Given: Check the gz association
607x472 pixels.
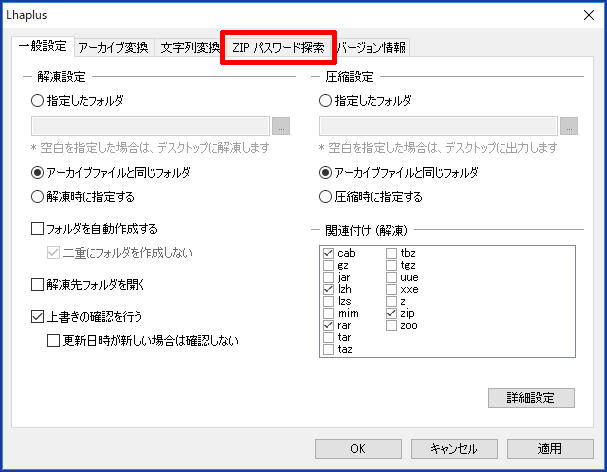Looking at the screenshot, I should click(328, 265).
